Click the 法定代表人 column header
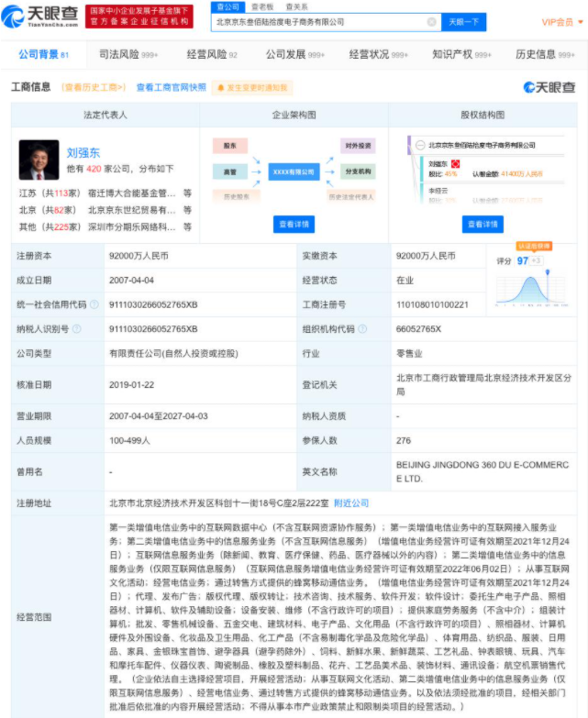Image resolution: width=588 pixels, height=718 pixels. pyautogui.click(x=105, y=115)
